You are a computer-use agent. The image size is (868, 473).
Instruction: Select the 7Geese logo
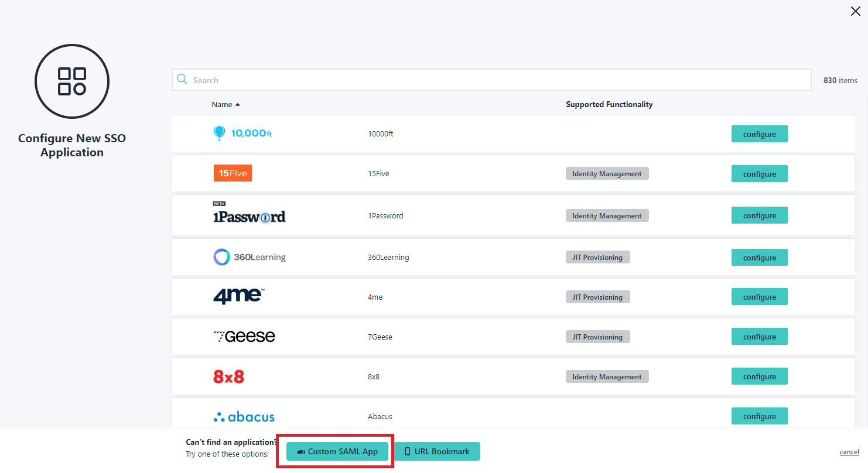(244, 336)
